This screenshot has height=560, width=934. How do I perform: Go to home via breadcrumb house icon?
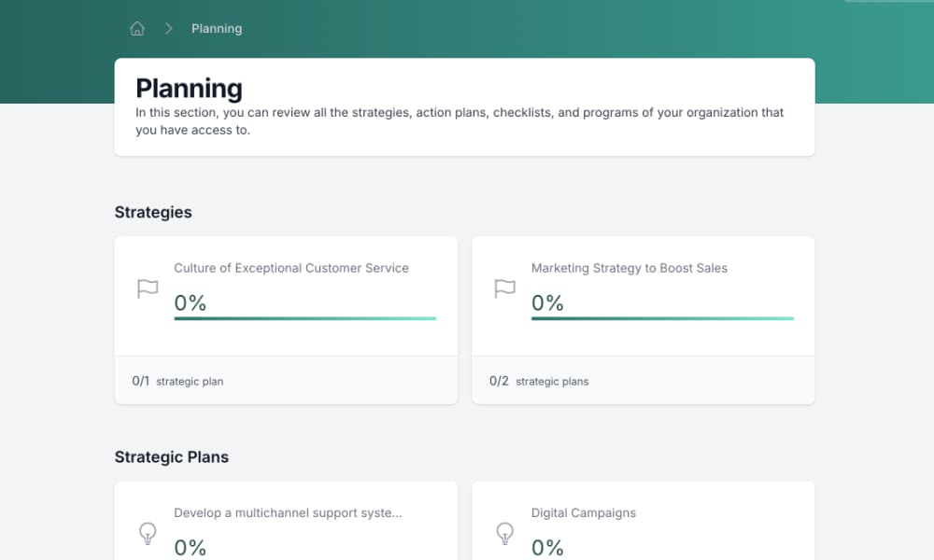coord(137,29)
